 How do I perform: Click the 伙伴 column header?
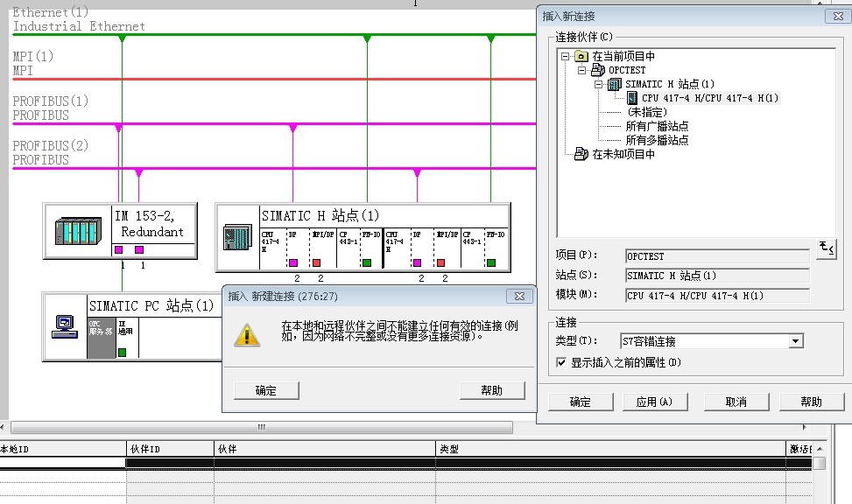tap(325, 449)
